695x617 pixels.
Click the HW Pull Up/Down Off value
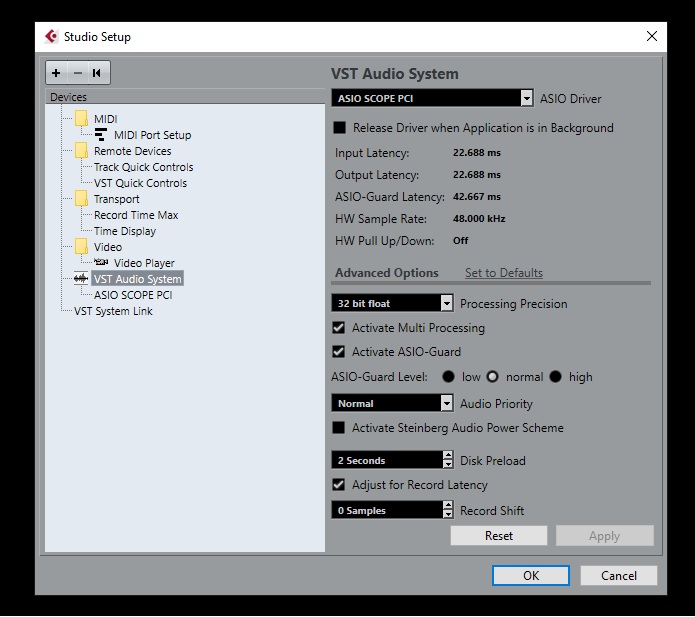[460, 240]
